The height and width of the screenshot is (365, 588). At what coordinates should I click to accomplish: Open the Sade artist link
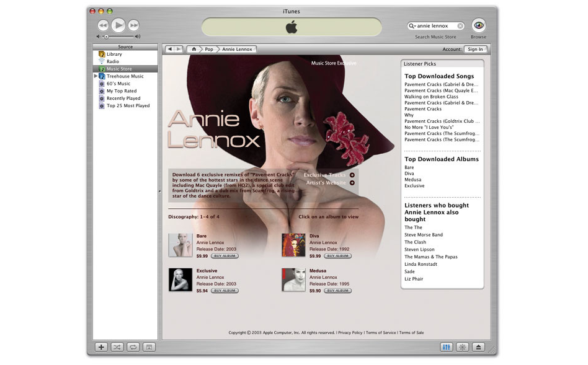(x=409, y=271)
